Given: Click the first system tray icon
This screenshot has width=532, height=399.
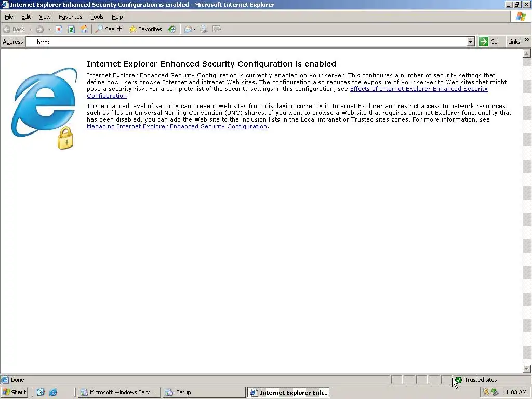Looking at the screenshot, I should pyautogui.click(x=486, y=392).
